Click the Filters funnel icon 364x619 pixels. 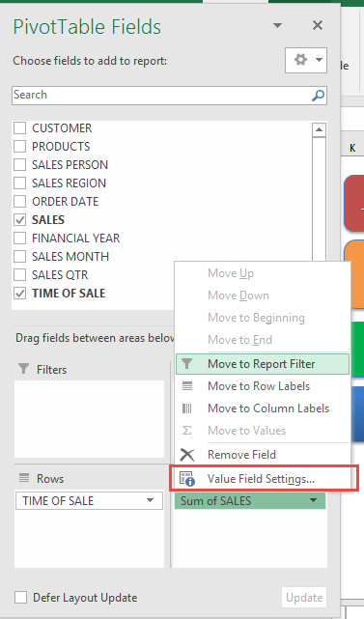click(x=24, y=369)
